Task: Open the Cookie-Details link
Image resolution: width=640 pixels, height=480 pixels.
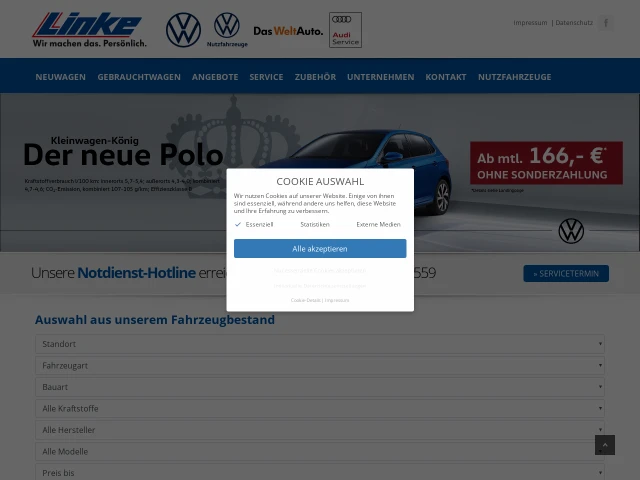Action: coord(305,300)
